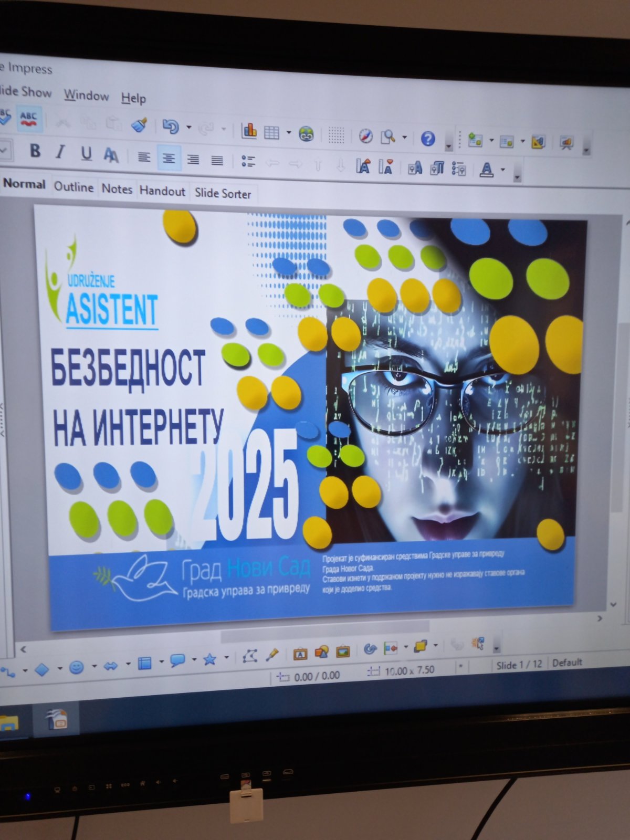The width and height of the screenshot is (630, 840).
Task: Open the Undo history dropdown arrow
Action: pyautogui.click(x=189, y=127)
